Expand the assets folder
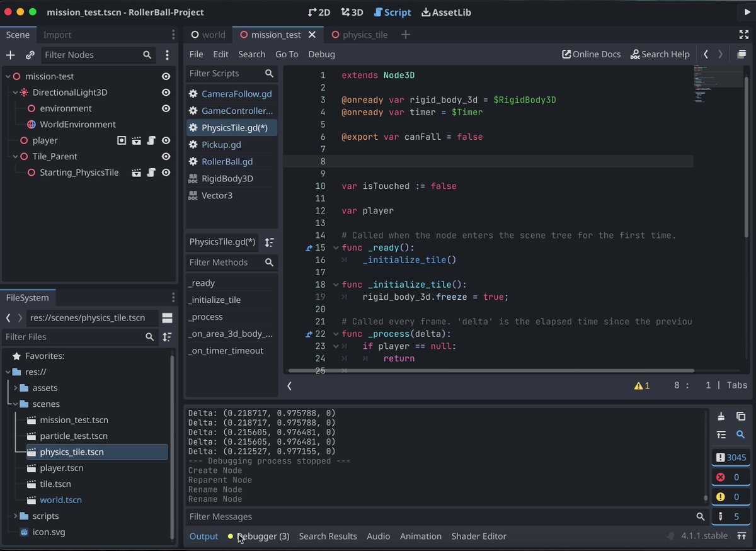Screen dimensions: 756x551 coord(15,388)
